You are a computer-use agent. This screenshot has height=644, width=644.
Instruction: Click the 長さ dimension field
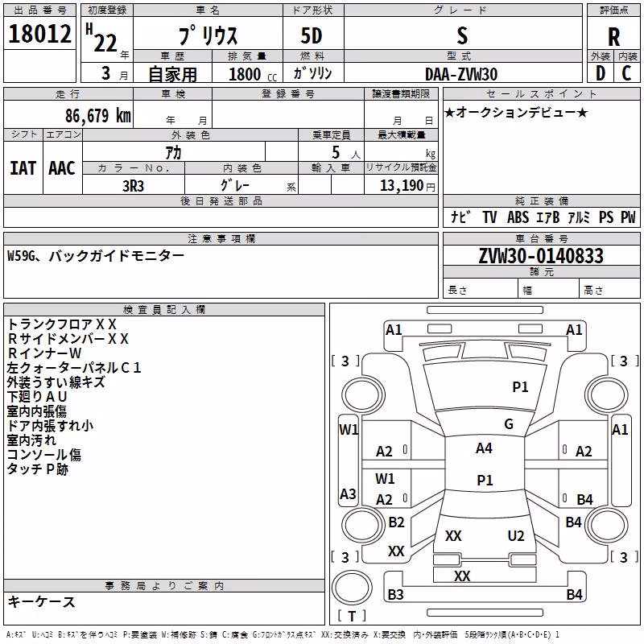[x=480, y=290]
